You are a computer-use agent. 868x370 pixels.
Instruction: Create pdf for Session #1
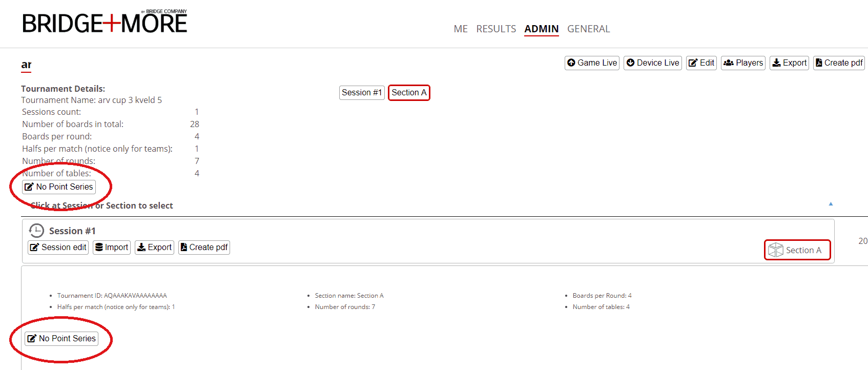(x=204, y=248)
